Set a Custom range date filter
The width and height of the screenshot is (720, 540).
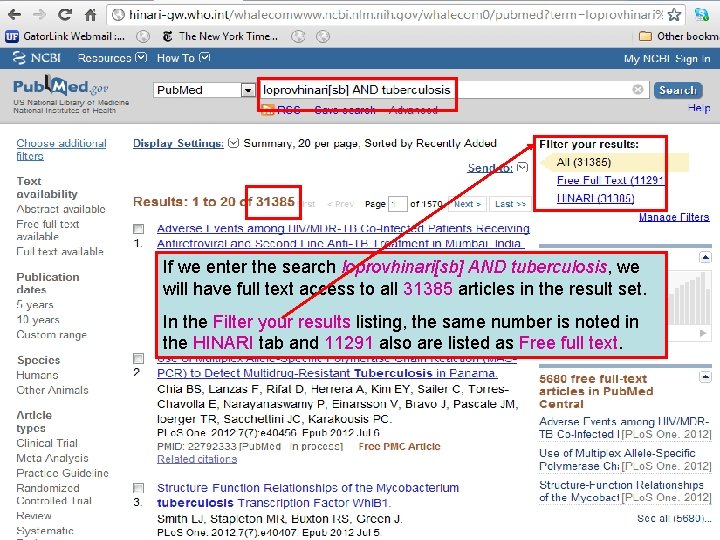pyautogui.click(x=51, y=335)
